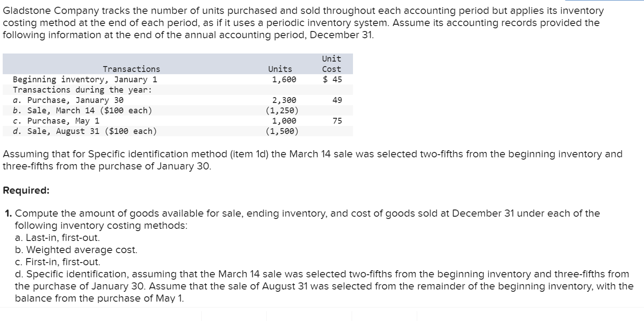Click the 'c. First-in, first-out.' list item
Viewport: 644px width, 321px height.
tap(57, 262)
